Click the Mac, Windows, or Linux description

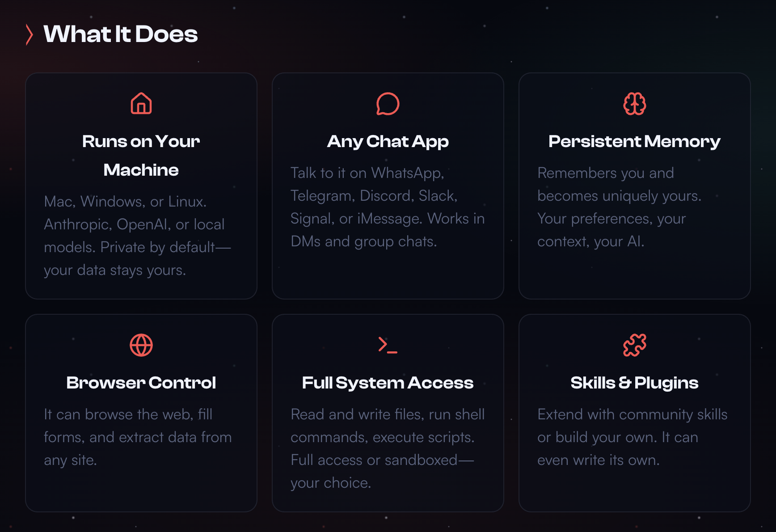(x=137, y=236)
